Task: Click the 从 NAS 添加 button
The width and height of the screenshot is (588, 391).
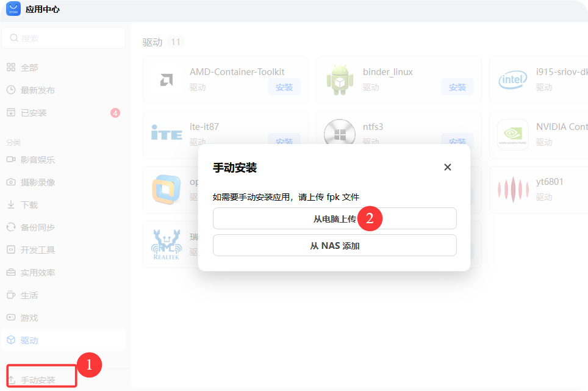Action: 335,246
